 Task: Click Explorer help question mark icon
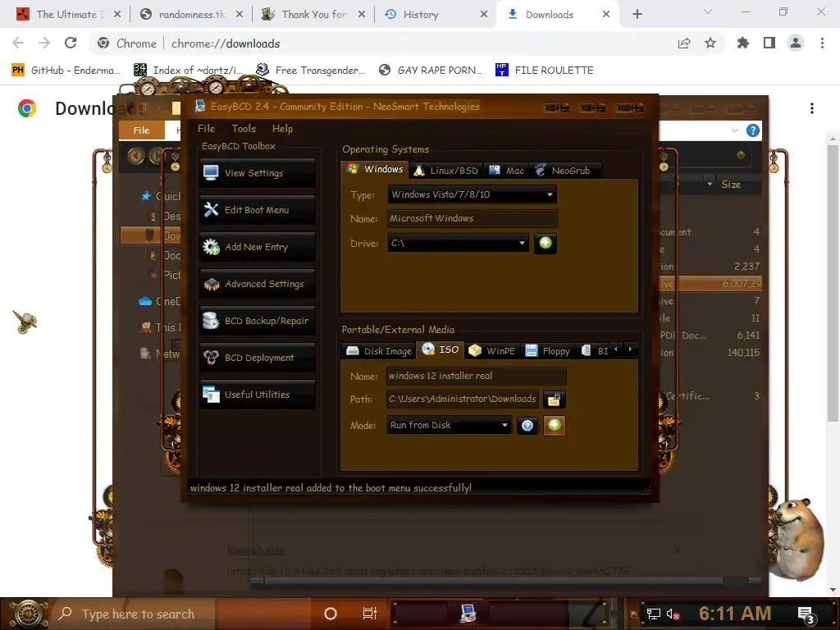tap(753, 130)
